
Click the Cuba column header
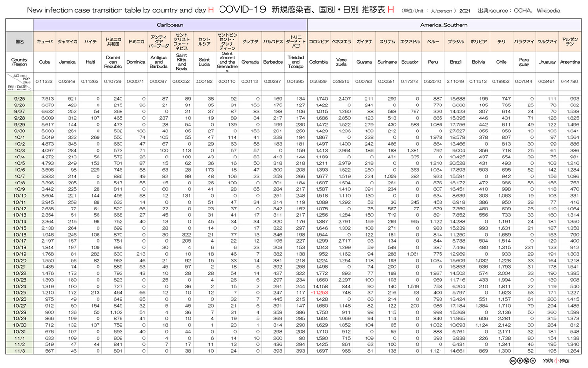pyautogui.click(x=45, y=62)
